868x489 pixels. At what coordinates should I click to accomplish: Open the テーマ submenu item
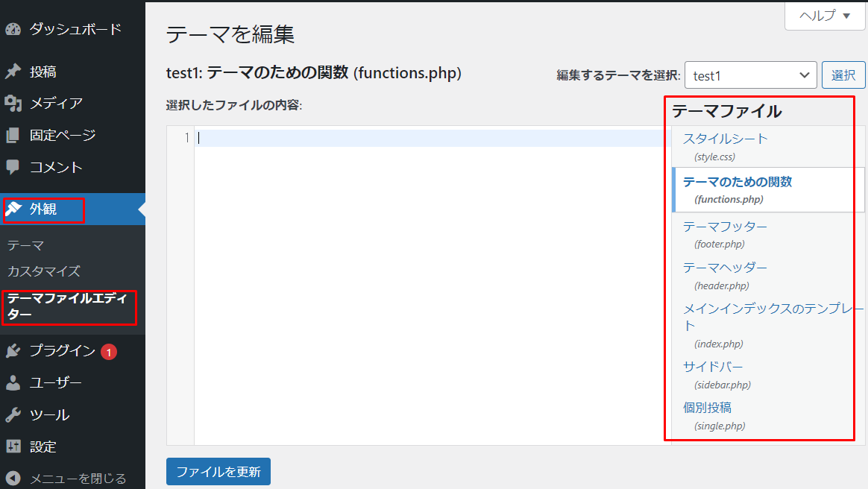tap(25, 245)
